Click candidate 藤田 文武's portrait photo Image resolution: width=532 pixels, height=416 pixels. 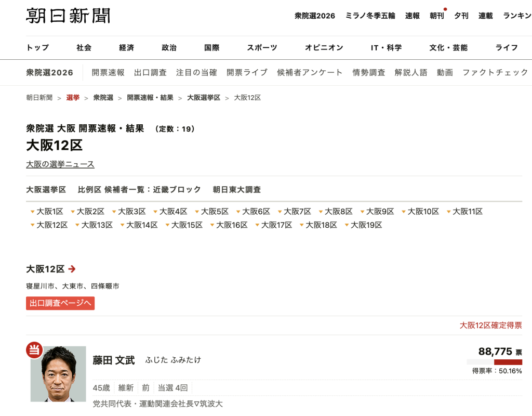[x=58, y=374]
